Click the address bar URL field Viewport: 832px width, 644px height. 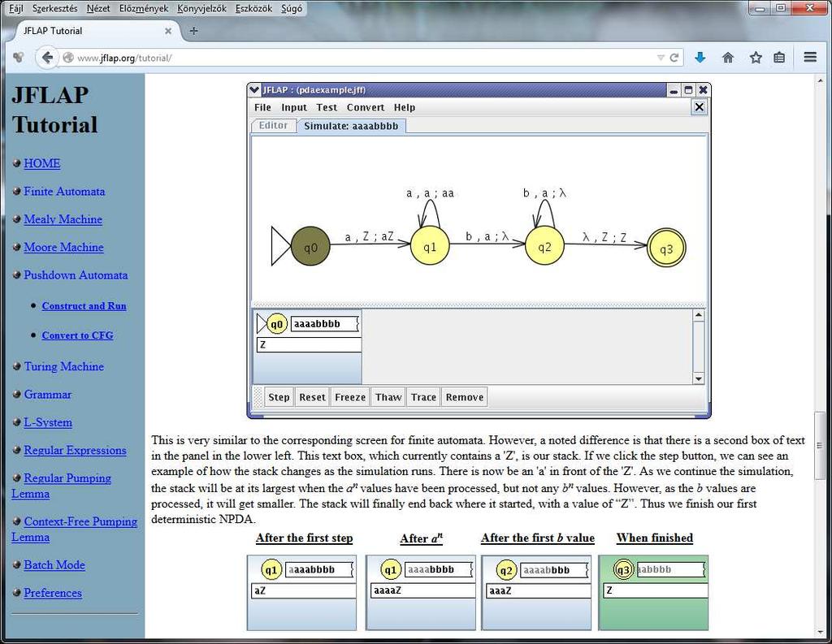coord(365,58)
